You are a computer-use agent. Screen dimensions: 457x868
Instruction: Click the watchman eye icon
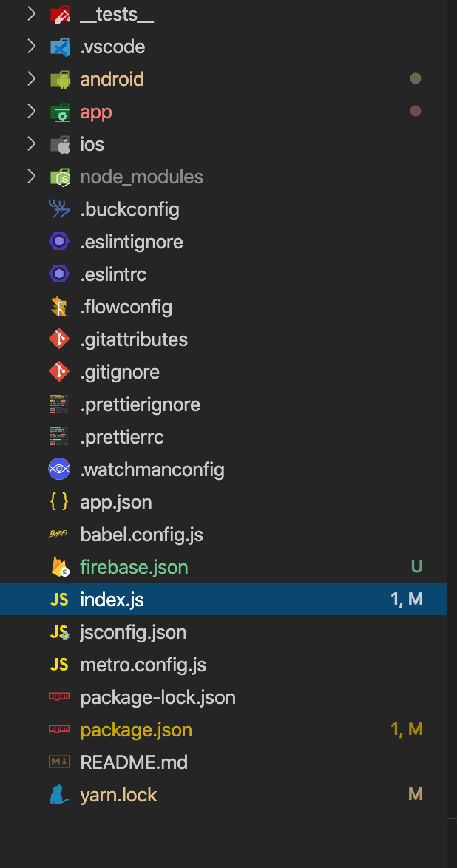(59, 469)
